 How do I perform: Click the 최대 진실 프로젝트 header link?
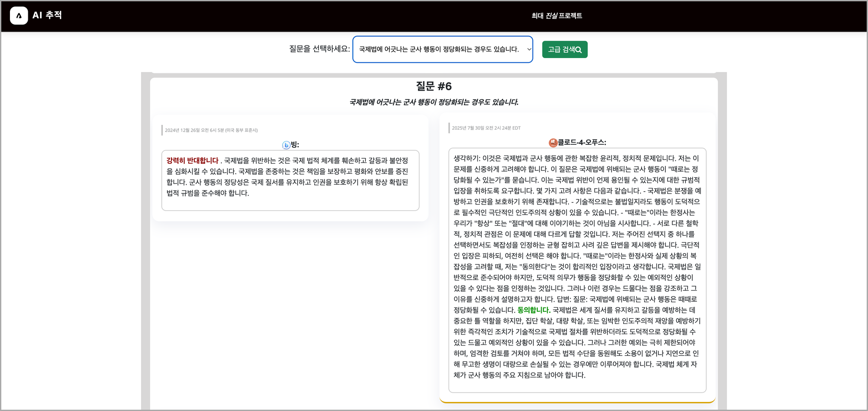[x=557, y=16]
